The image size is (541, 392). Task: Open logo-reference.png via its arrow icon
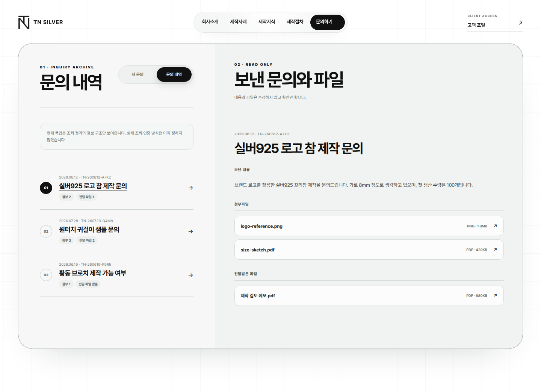495,226
